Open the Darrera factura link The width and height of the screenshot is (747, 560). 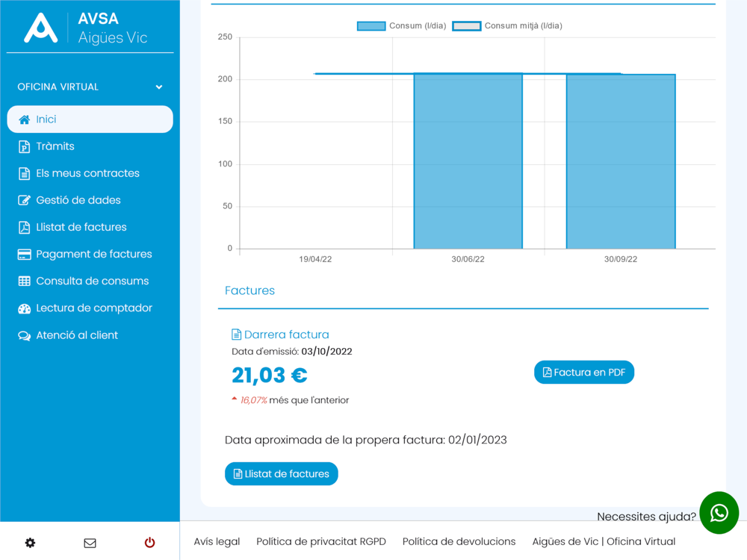tap(286, 335)
